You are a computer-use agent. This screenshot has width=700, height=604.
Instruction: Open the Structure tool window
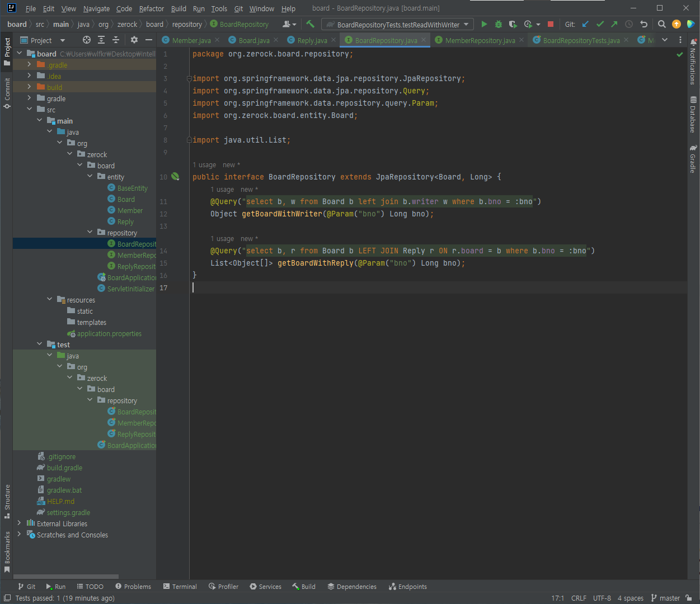tap(7, 502)
